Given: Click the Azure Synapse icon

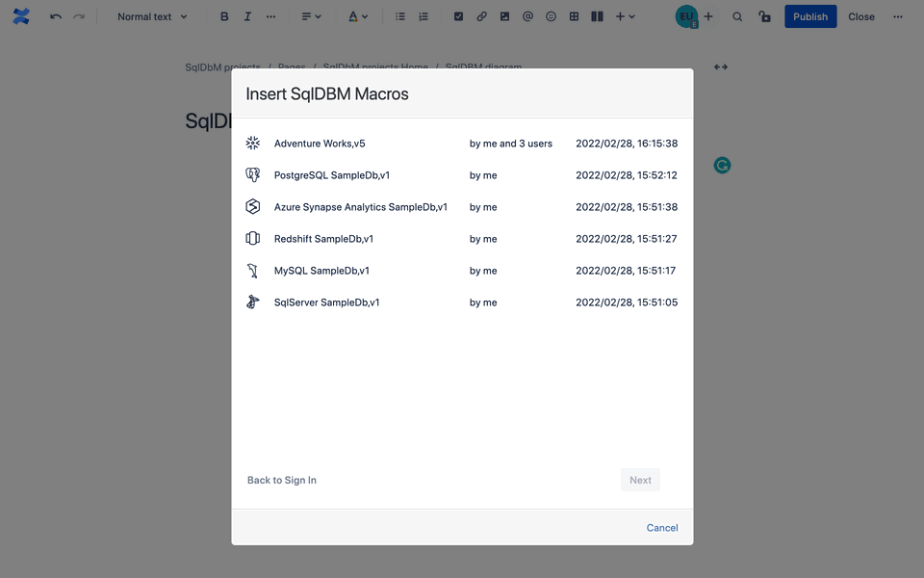Looking at the screenshot, I should click(x=253, y=206).
